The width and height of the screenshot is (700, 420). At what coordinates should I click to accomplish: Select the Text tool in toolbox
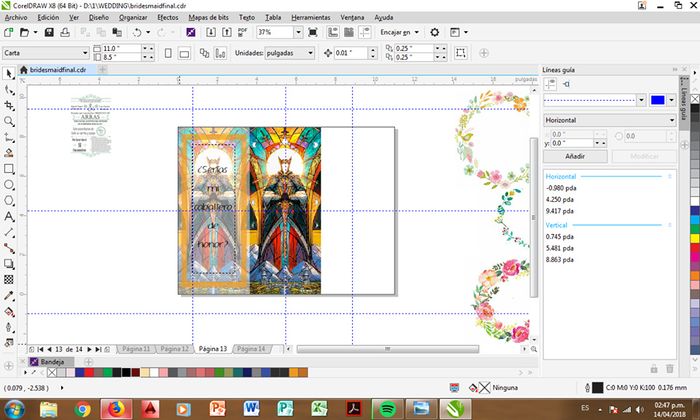pos(9,216)
